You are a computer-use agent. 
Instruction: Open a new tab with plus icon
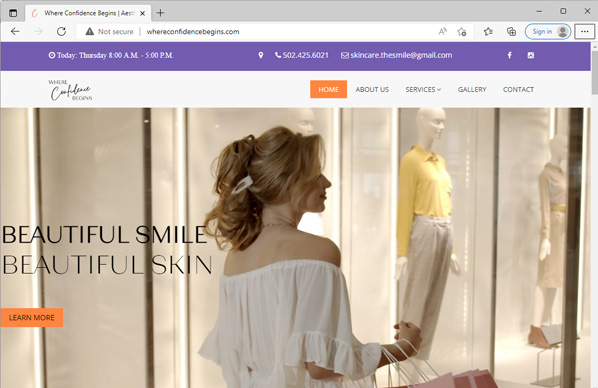pos(161,13)
